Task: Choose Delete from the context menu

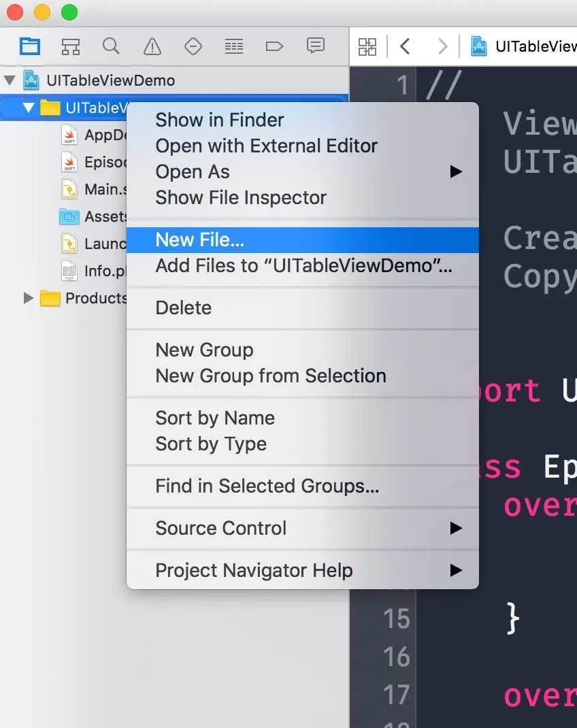Action: point(302,308)
